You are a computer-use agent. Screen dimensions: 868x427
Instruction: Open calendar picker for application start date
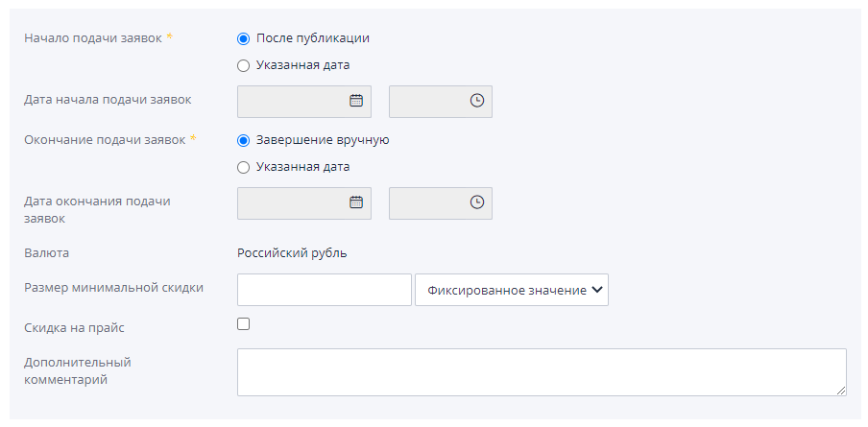(x=355, y=101)
